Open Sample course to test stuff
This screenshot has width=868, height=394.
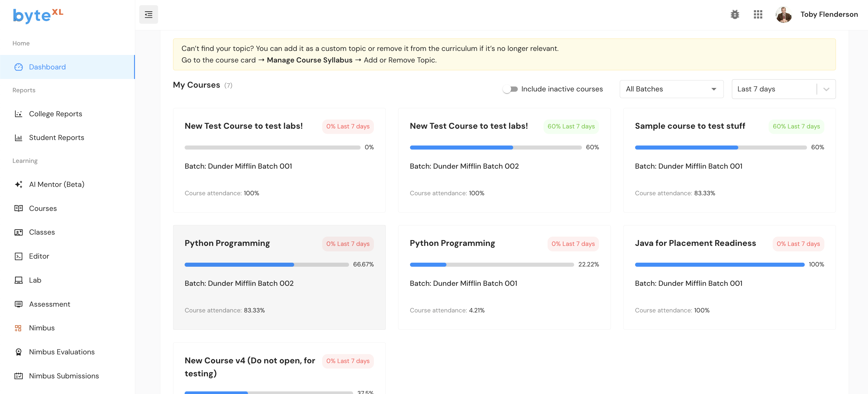coord(690,126)
